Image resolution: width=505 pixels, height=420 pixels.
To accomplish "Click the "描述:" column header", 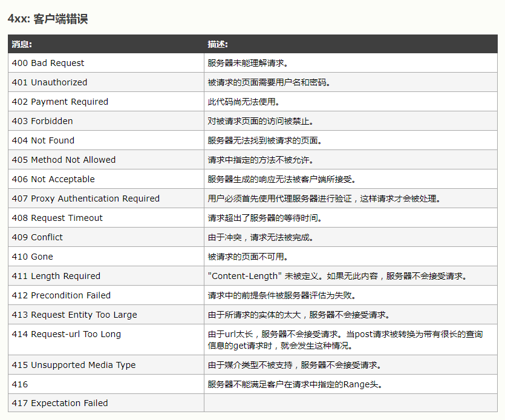I will (351, 44).
